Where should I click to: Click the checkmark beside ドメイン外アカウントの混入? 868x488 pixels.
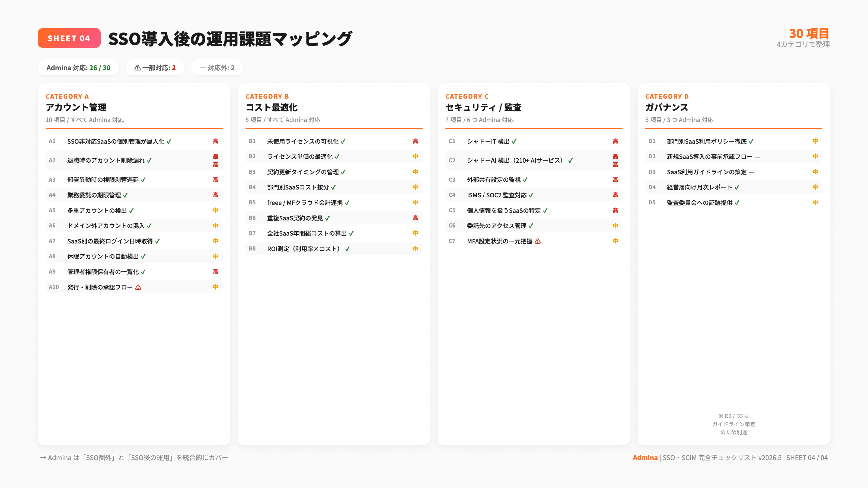(x=149, y=226)
